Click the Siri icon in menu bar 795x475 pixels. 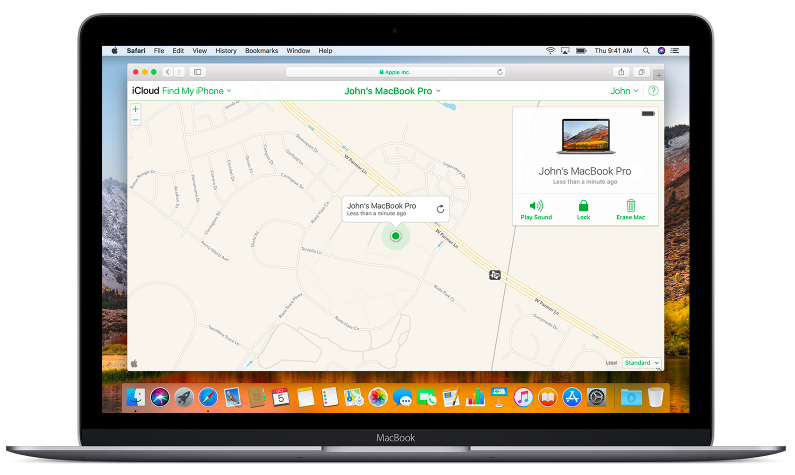click(x=661, y=51)
